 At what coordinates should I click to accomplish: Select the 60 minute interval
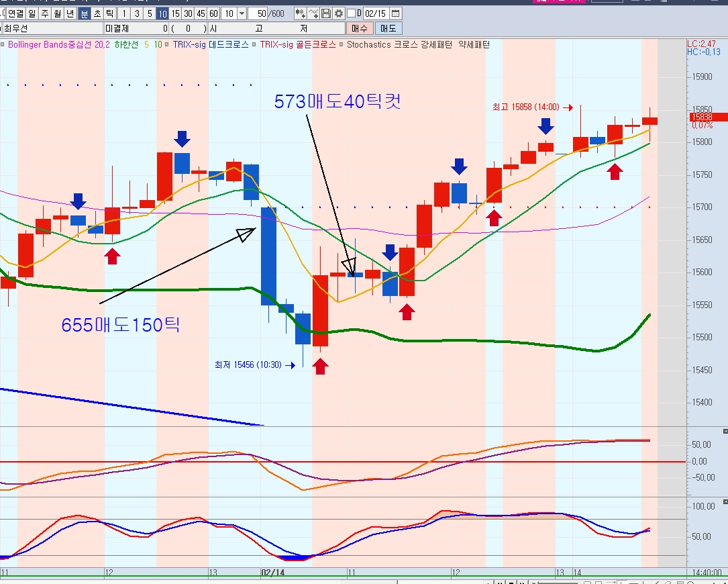tap(213, 13)
